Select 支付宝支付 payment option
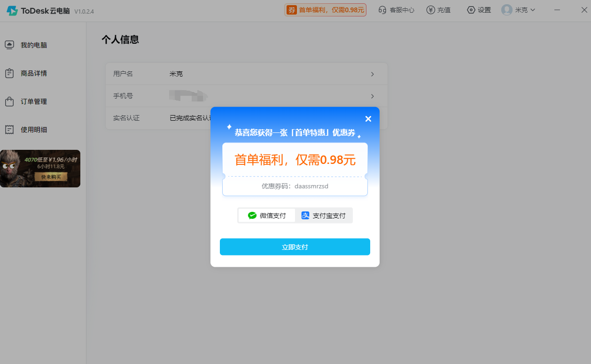 [x=324, y=216]
